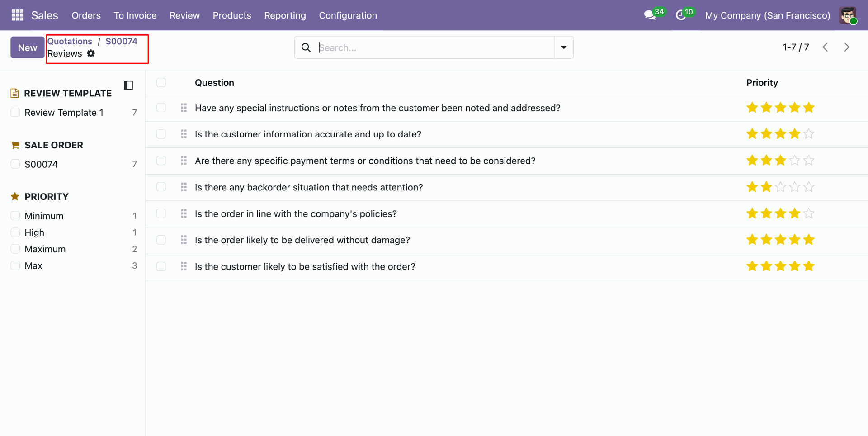
Task: Enable the Maximum priority filter
Action: point(15,249)
